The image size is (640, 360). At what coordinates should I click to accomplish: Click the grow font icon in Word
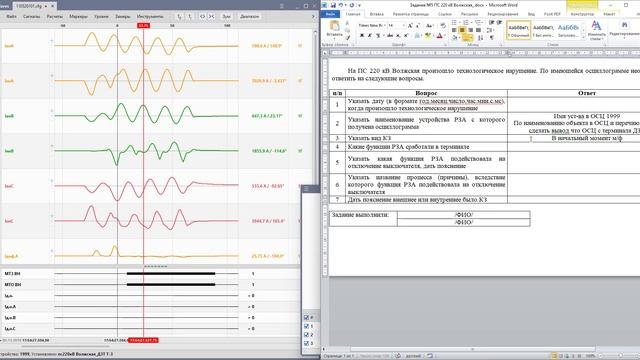[410, 25]
